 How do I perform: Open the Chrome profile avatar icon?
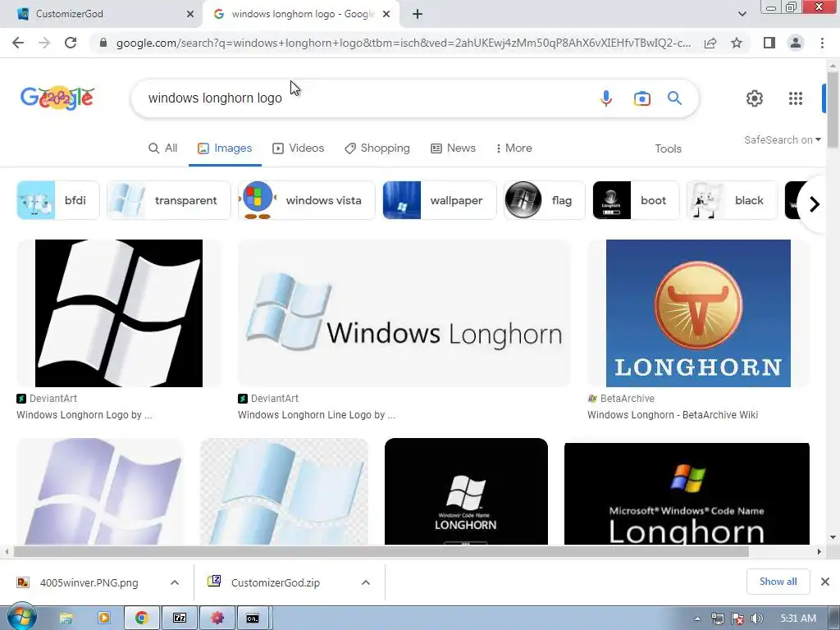[796, 43]
